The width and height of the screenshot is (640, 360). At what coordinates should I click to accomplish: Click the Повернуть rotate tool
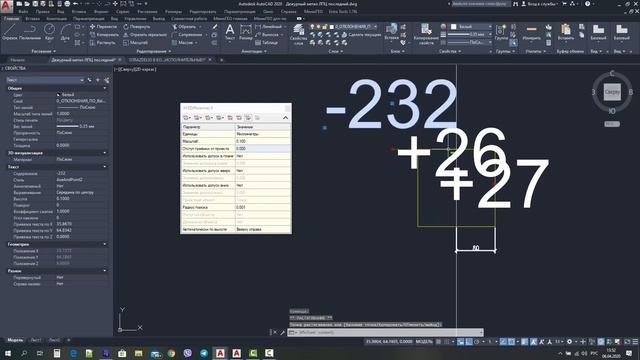[x=137, y=27]
